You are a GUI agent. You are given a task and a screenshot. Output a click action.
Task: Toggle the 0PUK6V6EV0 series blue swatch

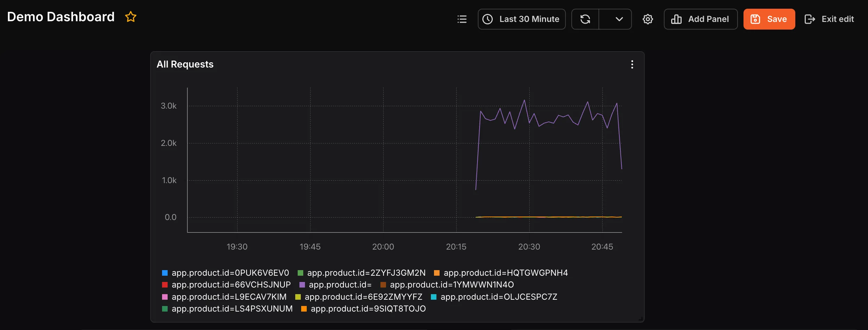(165, 273)
